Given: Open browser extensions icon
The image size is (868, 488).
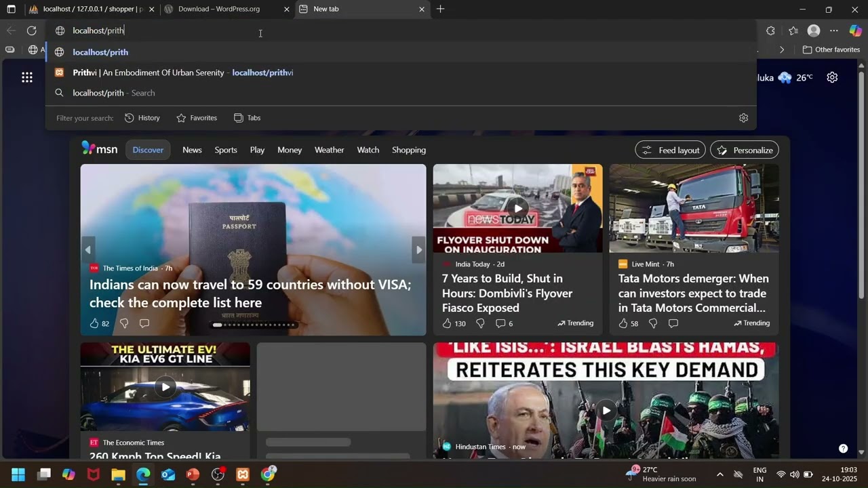Looking at the screenshot, I should (770, 30).
